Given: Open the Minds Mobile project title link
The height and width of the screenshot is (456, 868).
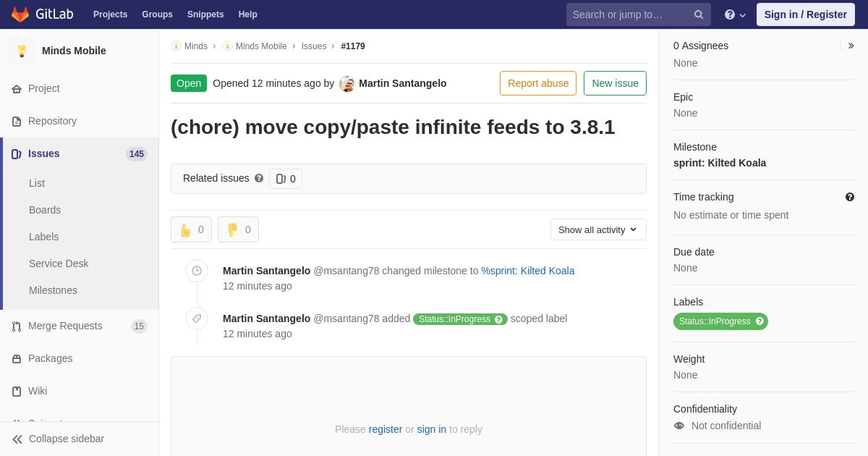Looking at the screenshot, I should [x=74, y=51].
